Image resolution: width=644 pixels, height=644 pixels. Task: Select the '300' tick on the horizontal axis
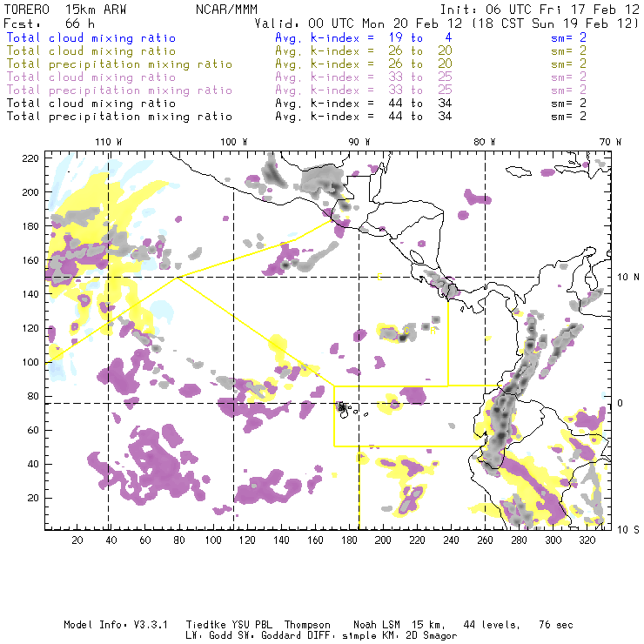click(x=553, y=540)
